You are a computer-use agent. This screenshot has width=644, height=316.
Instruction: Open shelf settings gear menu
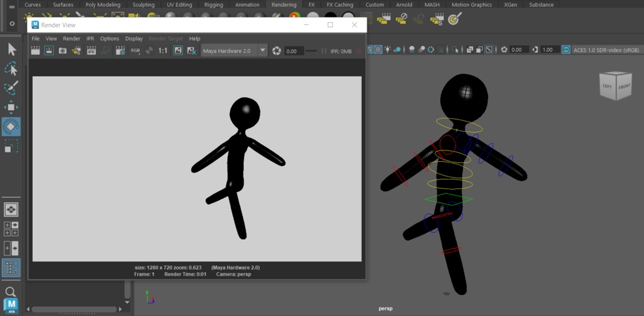[12, 24]
